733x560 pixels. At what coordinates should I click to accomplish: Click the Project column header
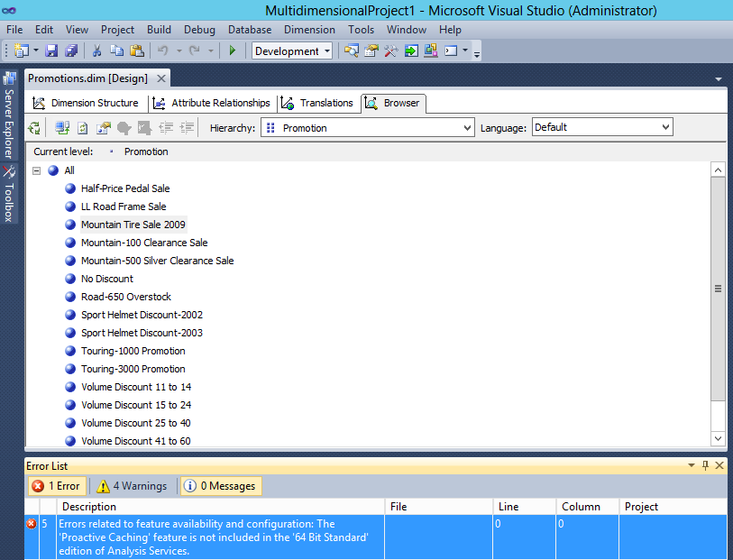click(673, 507)
